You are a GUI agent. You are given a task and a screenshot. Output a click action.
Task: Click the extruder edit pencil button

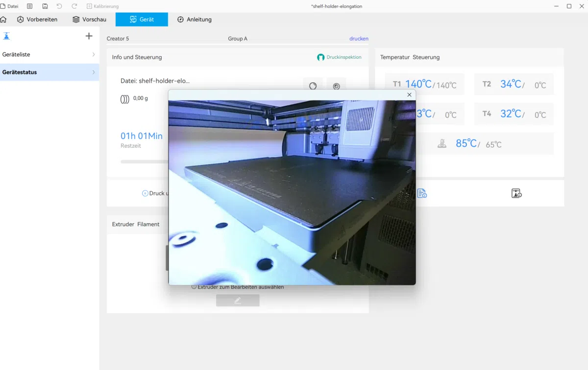pyautogui.click(x=238, y=301)
